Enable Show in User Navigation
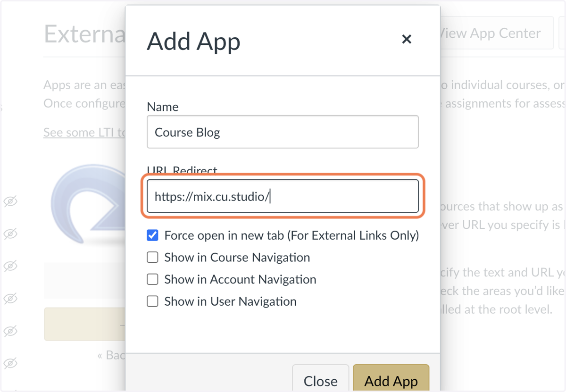 [152, 301]
